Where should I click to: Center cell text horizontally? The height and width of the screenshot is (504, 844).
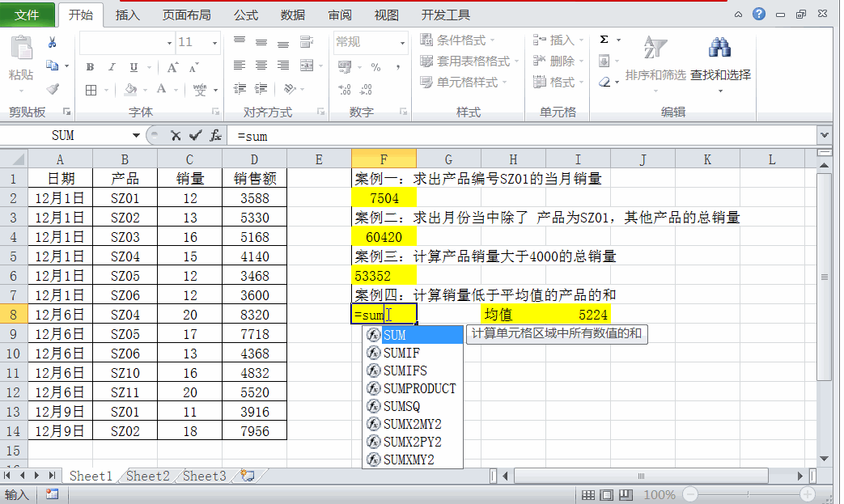261,66
